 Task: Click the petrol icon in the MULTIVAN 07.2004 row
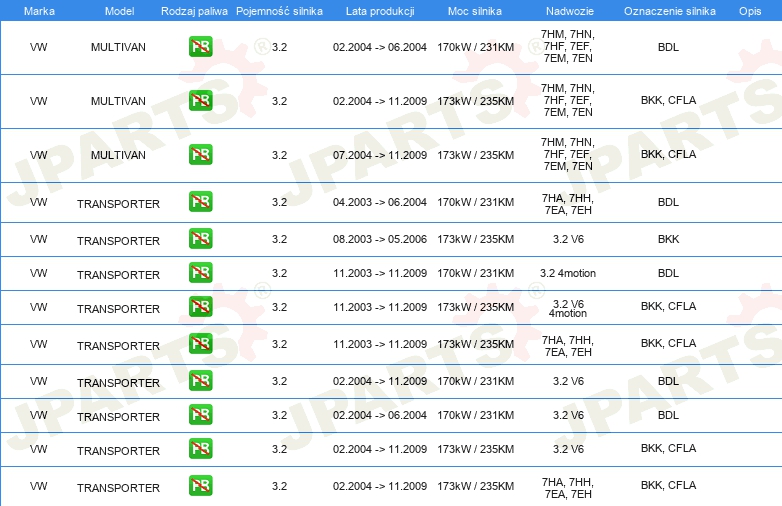coord(200,155)
